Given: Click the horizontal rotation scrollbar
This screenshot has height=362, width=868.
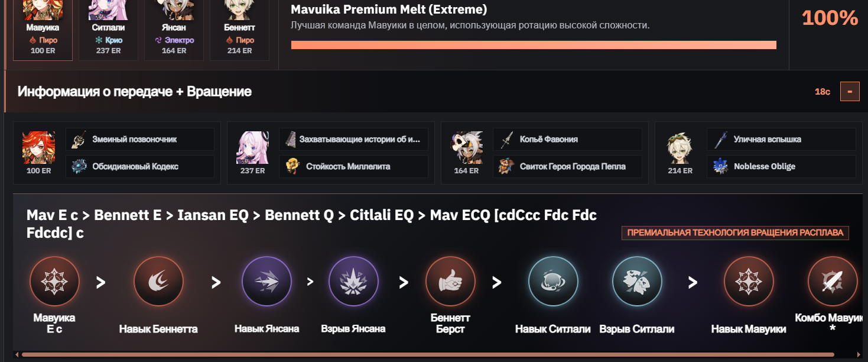Looking at the screenshot, I should (x=428, y=355).
